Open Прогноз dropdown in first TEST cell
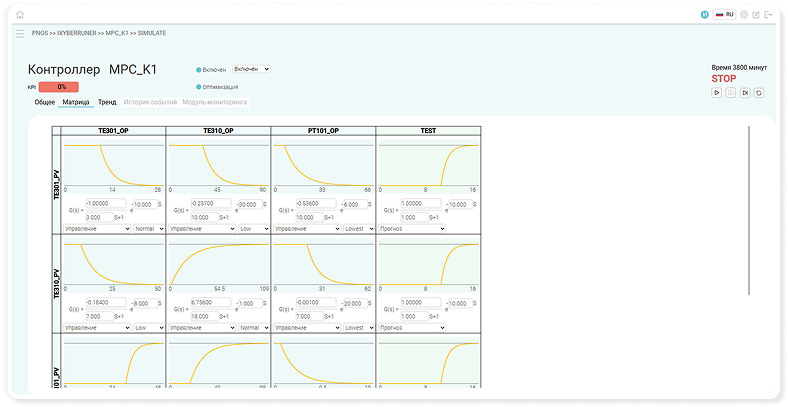The width and height of the screenshot is (788, 407). [x=409, y=228]
